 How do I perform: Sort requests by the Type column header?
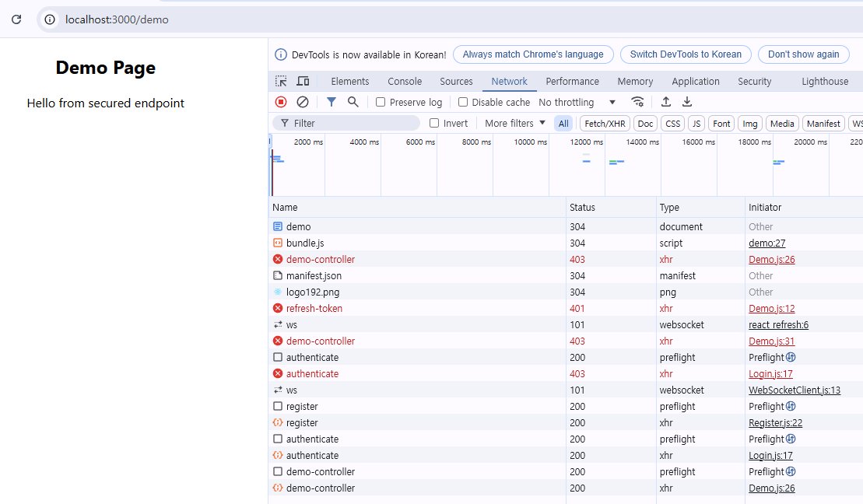tap(700, 208)
